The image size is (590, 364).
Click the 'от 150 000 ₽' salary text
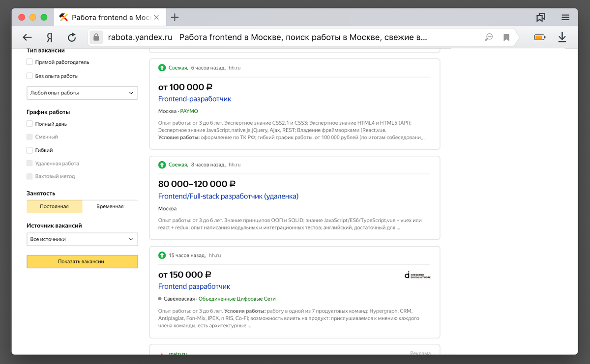pos(185,275)
